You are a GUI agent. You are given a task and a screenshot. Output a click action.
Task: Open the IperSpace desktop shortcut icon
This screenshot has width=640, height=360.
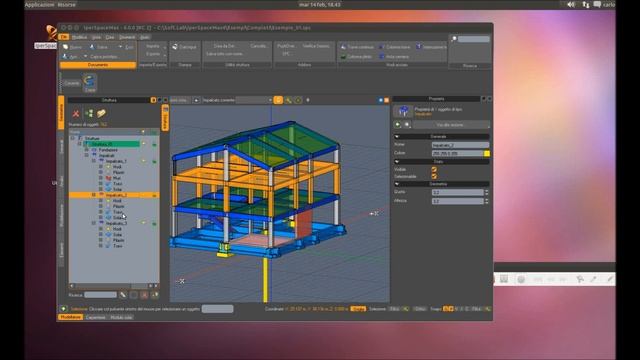(51, 33)
